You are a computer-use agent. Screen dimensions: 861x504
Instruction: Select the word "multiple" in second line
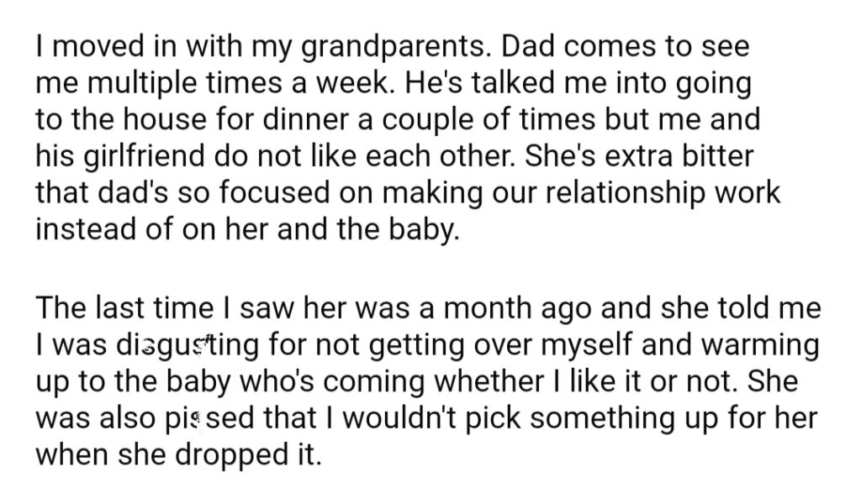pos(144,84)
